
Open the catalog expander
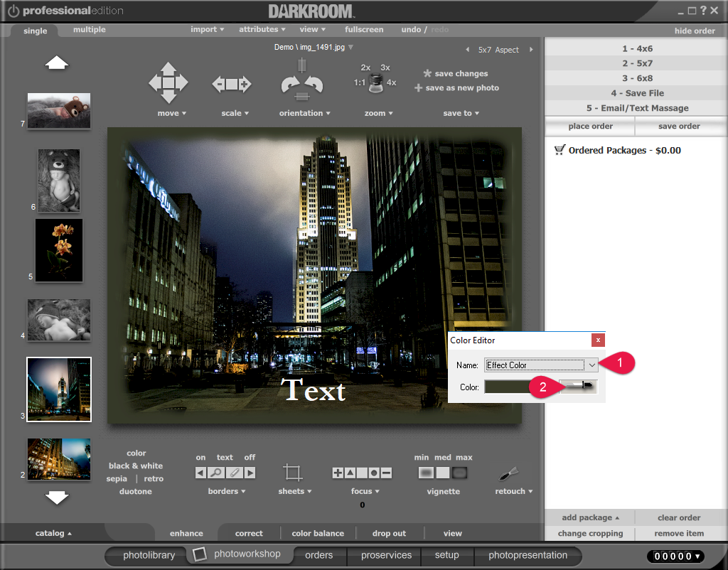(x=53, y=533)
